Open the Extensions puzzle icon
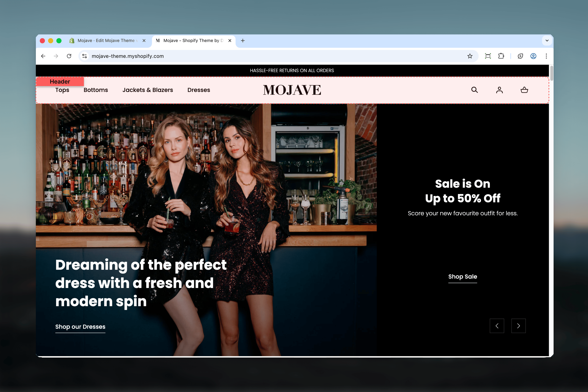Viewport: 588px width, 392px height. click(x=501, y=56)
